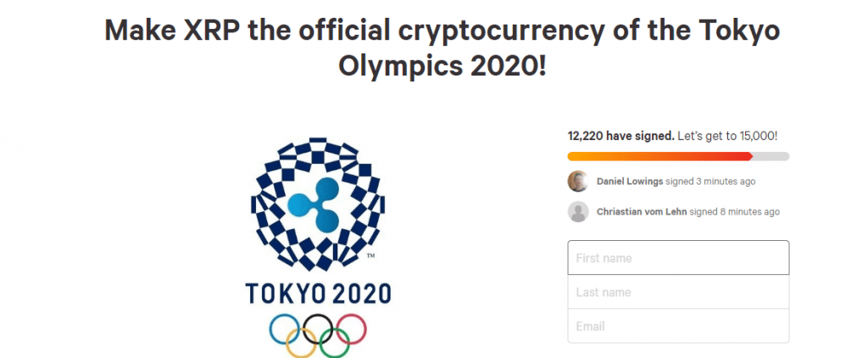Click Daniel Lowings' profile avatar
Screen dimensions: 868x358
(578, 181)
